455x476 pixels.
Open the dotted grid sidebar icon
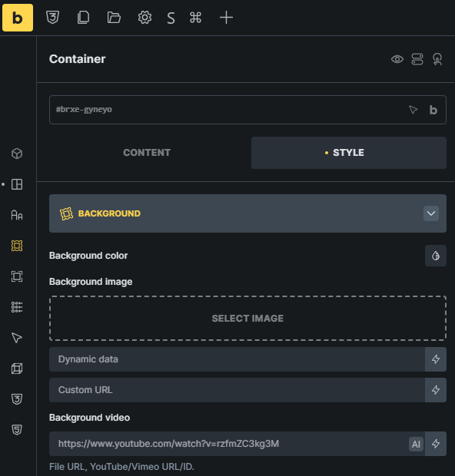tap(17, 307)
